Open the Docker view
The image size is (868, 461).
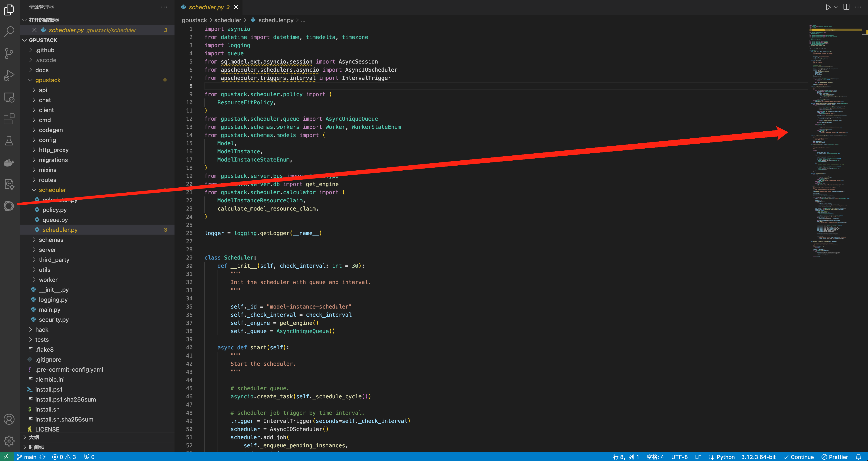9,163
